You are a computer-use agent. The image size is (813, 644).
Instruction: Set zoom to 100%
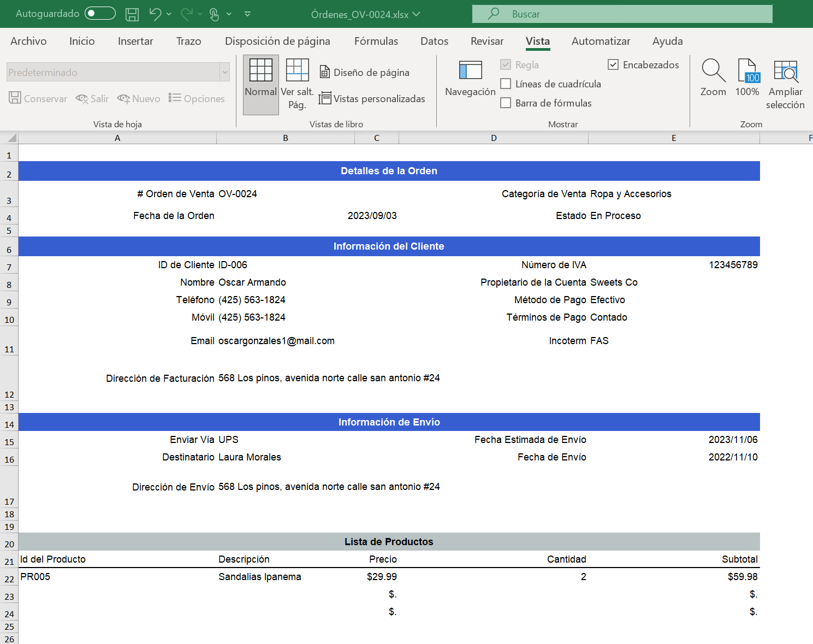pyautogui.click(x=747, y=78)
